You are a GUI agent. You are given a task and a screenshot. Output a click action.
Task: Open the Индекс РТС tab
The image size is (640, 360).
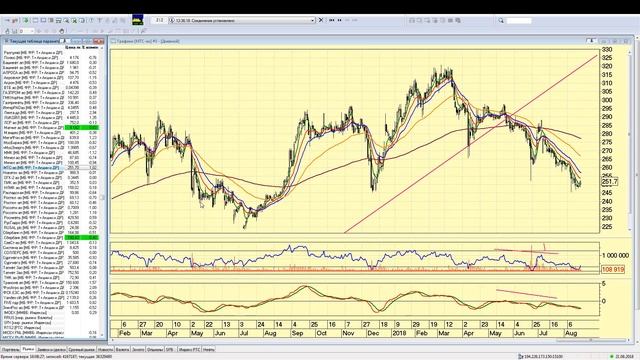190,349
